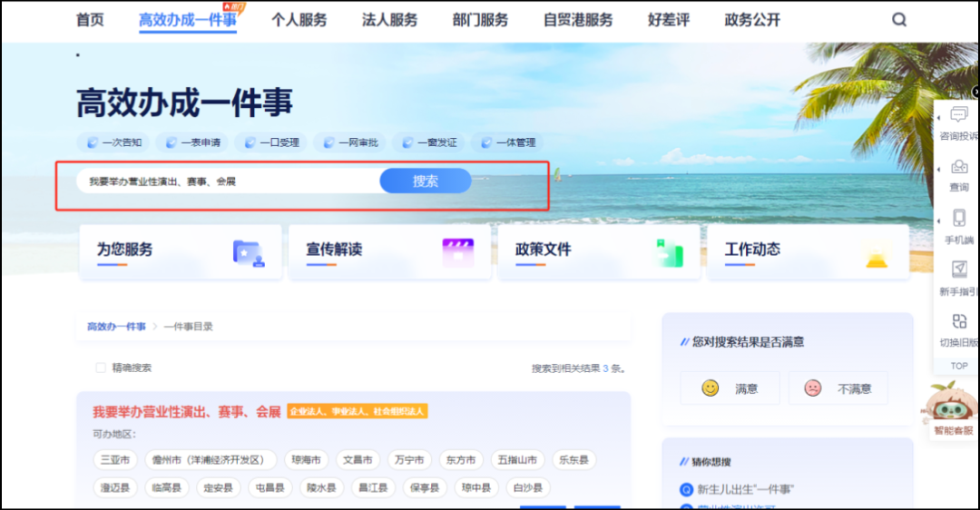Select region 五指山市
This screenshot has height=510, width=980.
click(517, 460)
